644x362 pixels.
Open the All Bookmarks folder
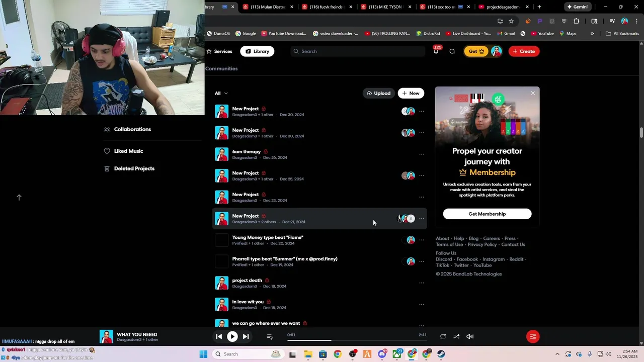(x=622, y=34)
